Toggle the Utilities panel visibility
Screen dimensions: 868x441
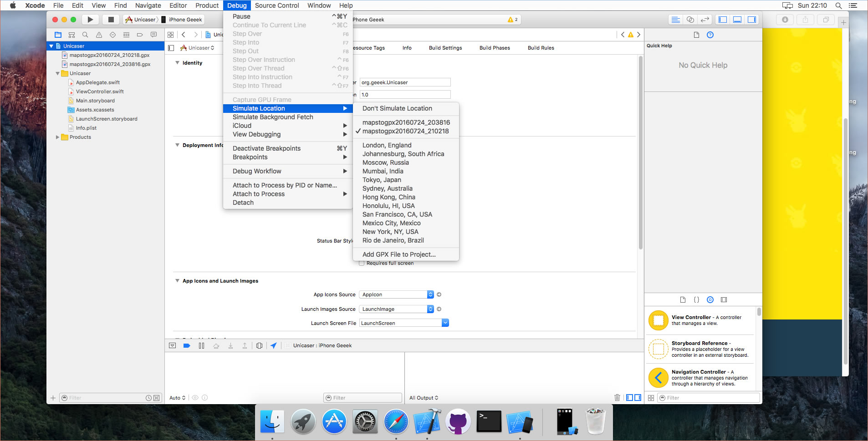(x=752, y=20)
